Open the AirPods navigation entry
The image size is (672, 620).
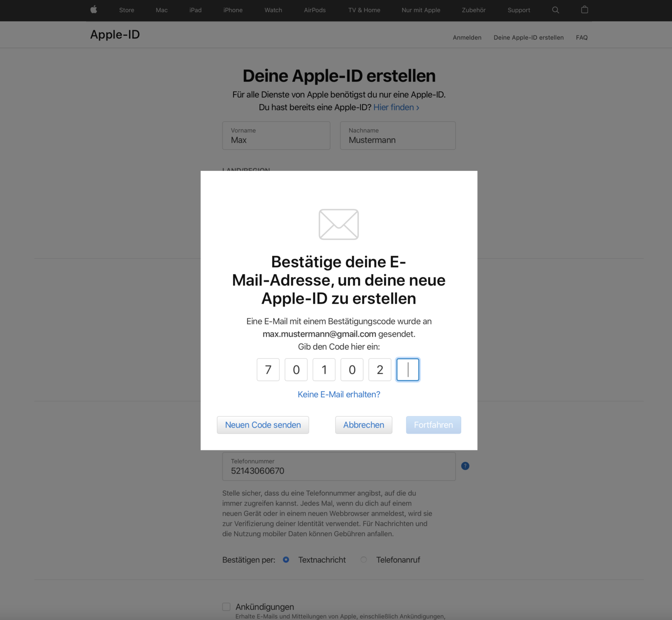tap(315, 10)
